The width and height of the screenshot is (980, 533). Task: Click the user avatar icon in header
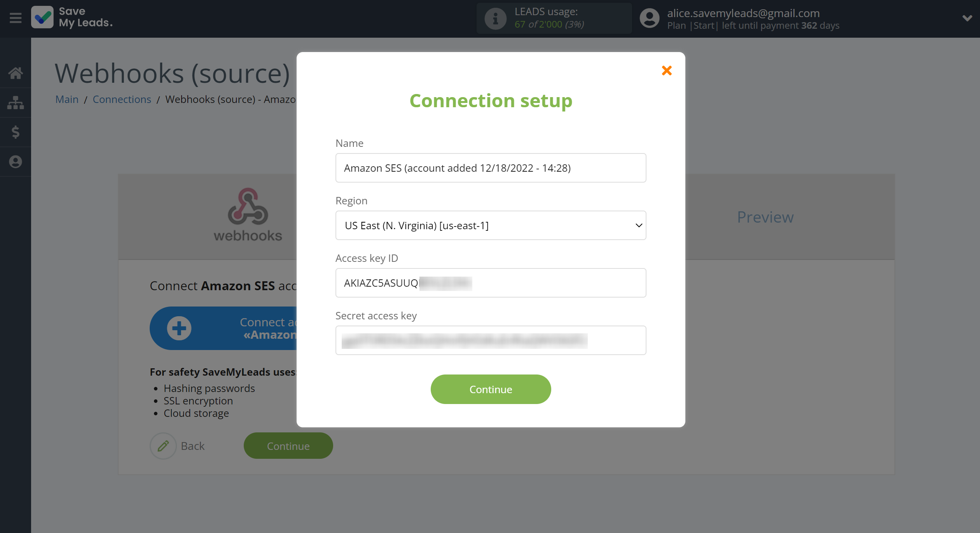point(650,18)
